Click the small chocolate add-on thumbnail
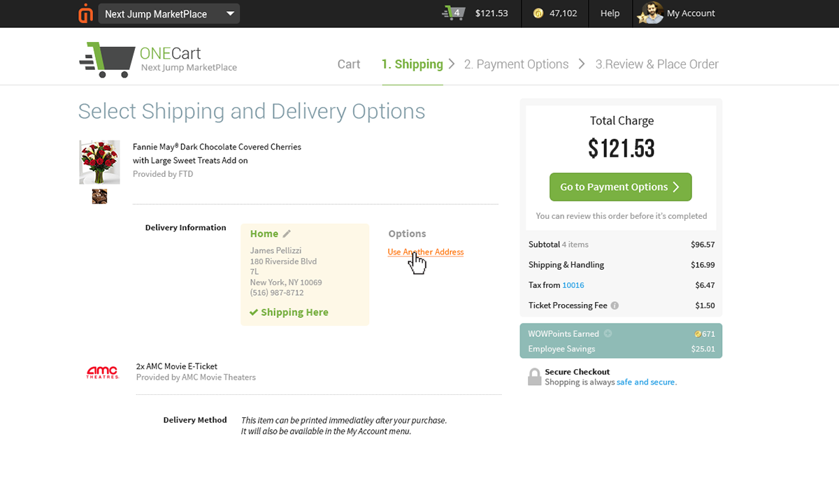The width and height of the screenshot is (839, 504). click(99, 196)
